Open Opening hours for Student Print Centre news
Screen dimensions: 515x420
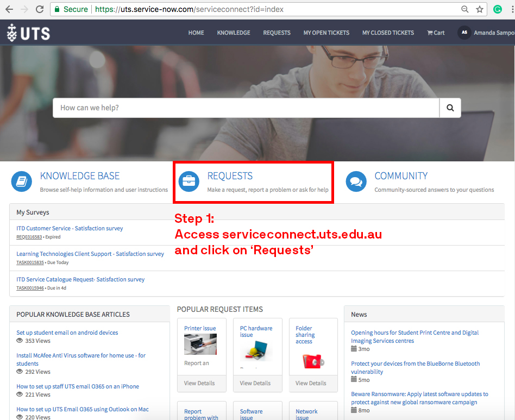coord(415,336)
